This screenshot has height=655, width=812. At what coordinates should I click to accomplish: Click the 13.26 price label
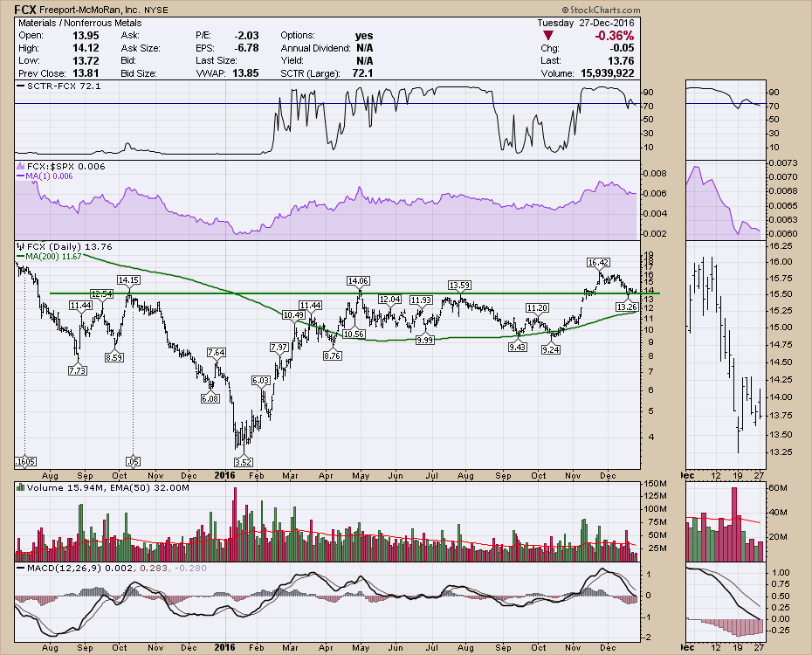point(626,307)
